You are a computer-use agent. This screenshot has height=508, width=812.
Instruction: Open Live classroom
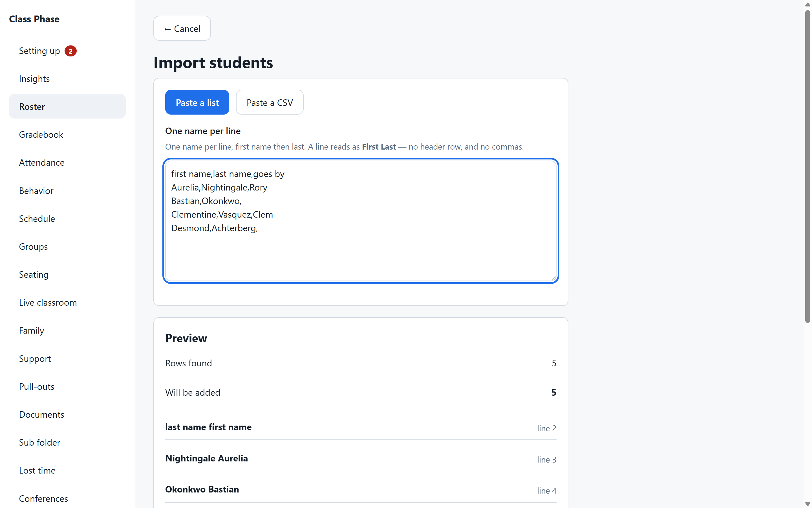[x=67, y=302]
